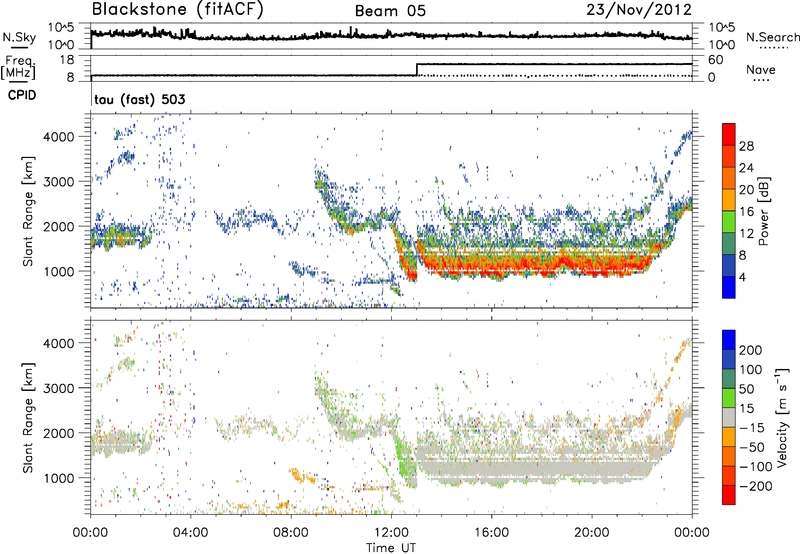Screen dimensions: 800x554
Task: Click the 'Beam 05' label
Action: 390,11
